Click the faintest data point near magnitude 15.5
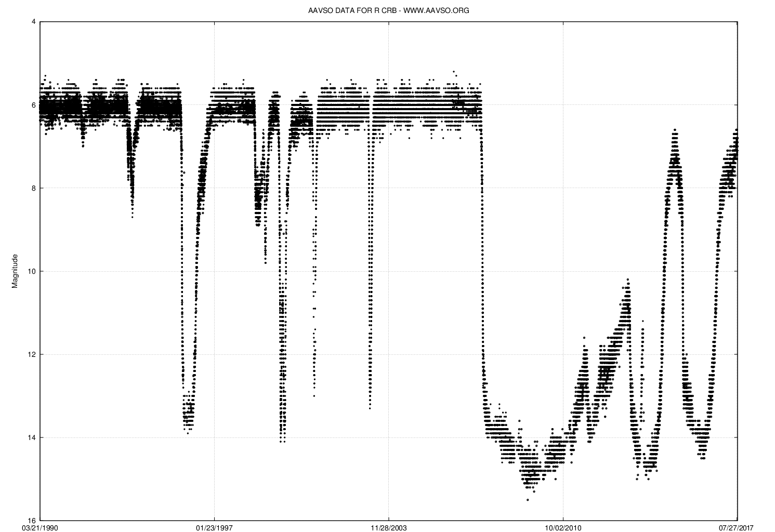 (x=528, y=500)
